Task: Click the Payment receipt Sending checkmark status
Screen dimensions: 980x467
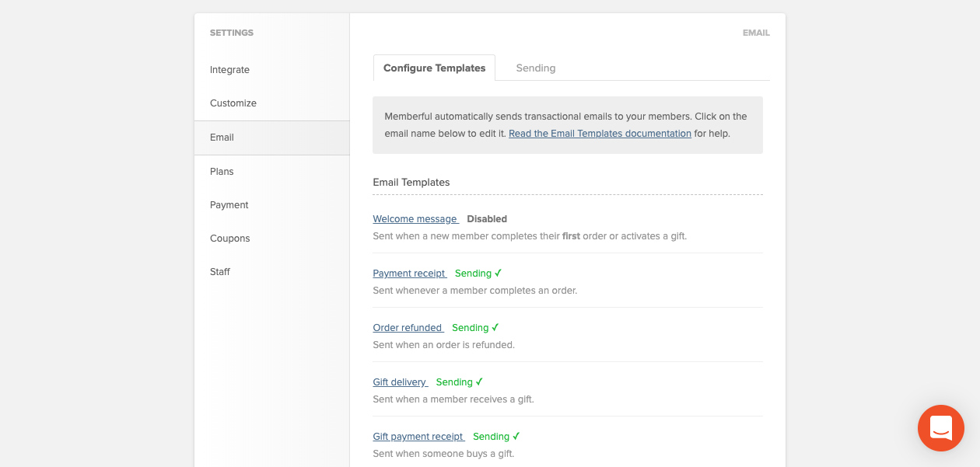Action: click(478, 274)
